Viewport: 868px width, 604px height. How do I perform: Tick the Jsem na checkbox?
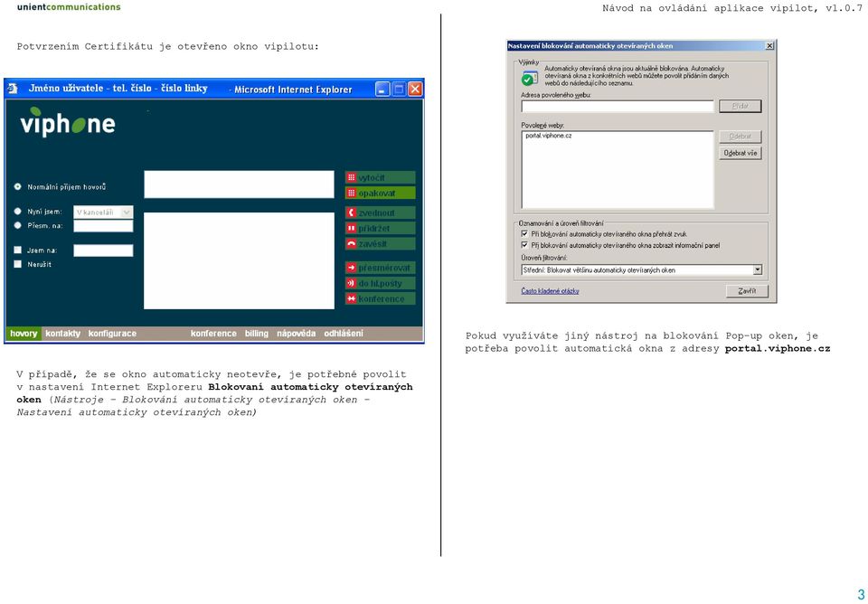18,250
